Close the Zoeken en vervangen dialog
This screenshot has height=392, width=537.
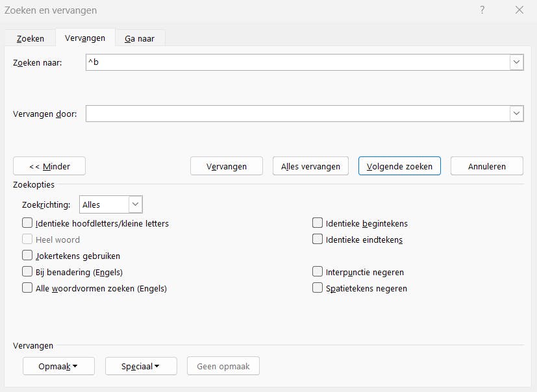tap(519, 10)
